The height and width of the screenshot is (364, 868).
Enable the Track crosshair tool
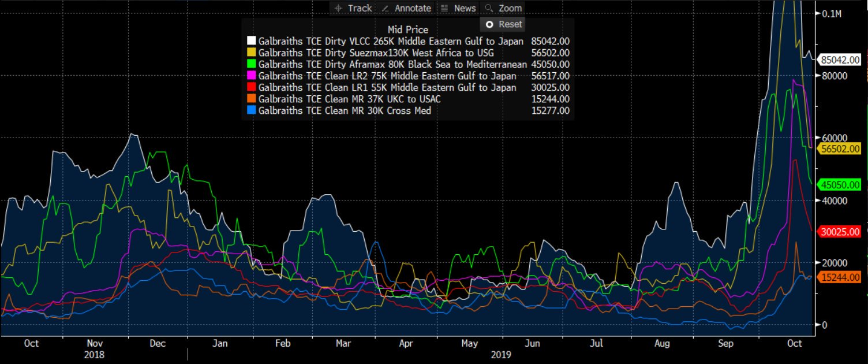(x=353, y=8)
